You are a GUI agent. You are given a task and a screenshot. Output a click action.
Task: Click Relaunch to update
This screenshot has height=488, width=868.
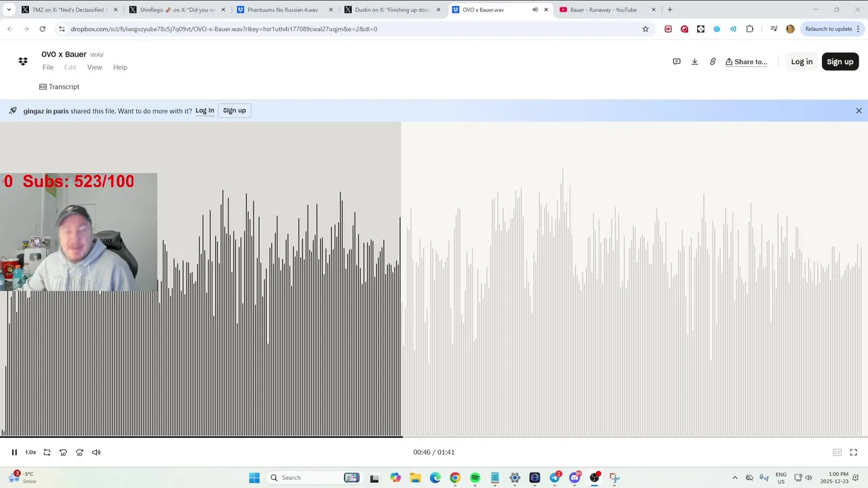pyautogui.click(x=832, y=29)
